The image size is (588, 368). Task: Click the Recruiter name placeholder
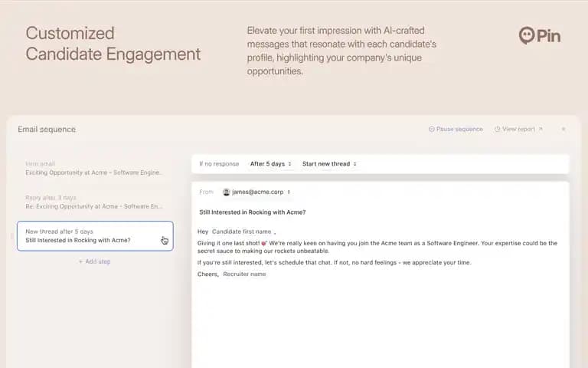[x=244, y=274]
